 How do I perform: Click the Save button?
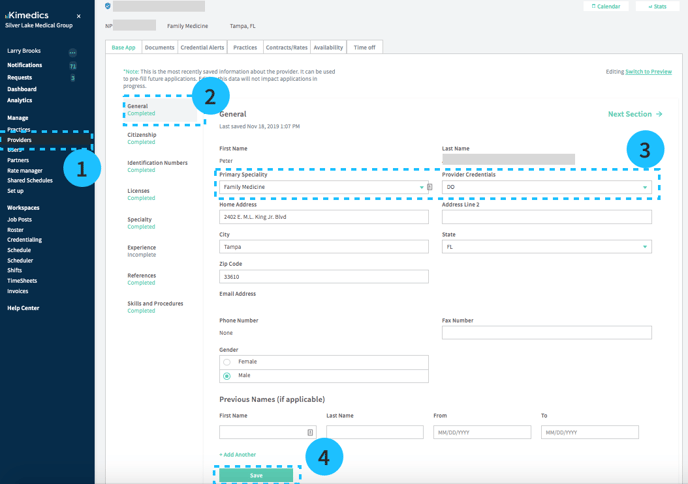pyautogui.click(x=256, y=475)
